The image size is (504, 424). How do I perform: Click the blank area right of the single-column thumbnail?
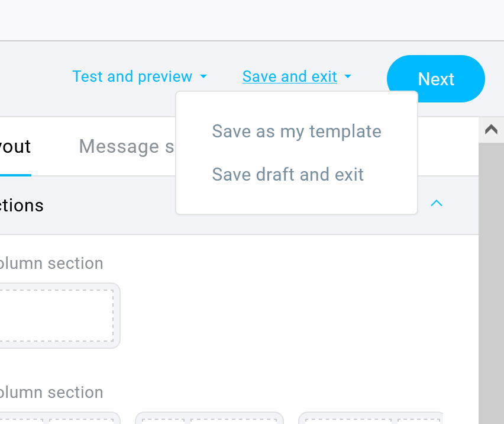point(296,316)
